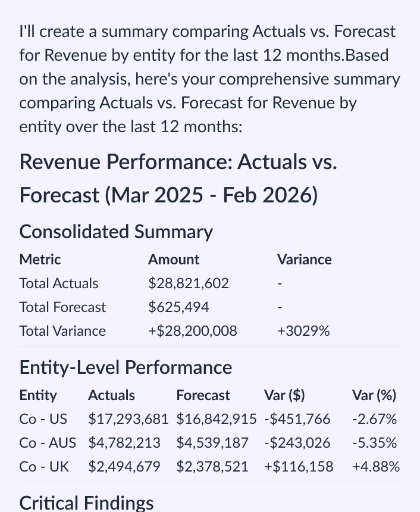Select the Entity-Level Performance heading
The height and width of the screenshot is (512, 420).
(126, 367)
